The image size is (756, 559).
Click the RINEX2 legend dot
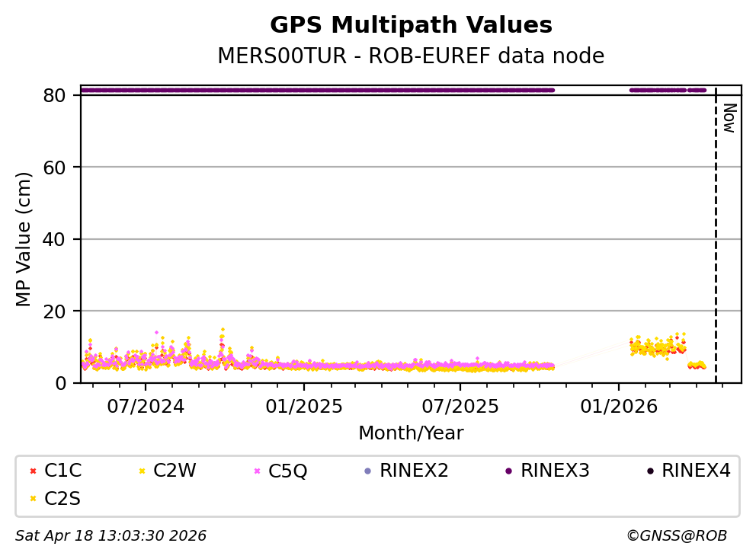(x=367, y=471)
